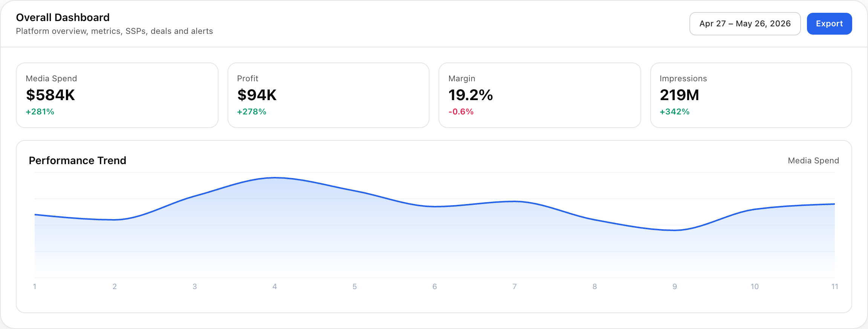Click the Export button
This screenshot has height=329, width=868.
point(829,24)
